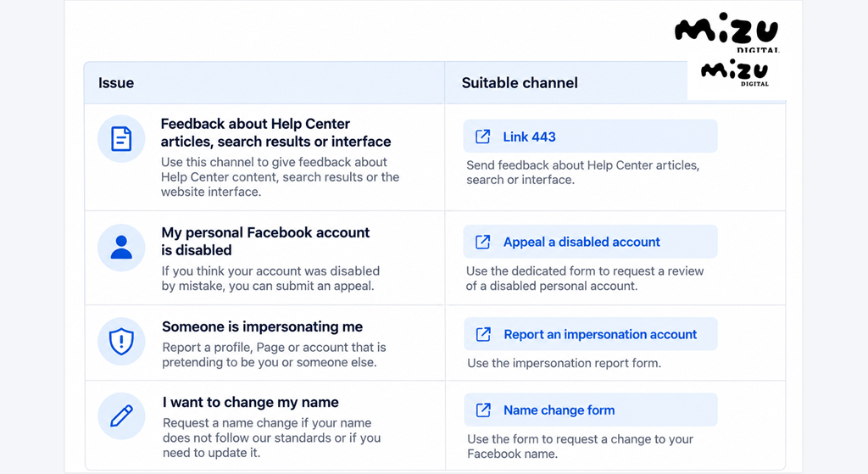Click external-link icon beside Report an impersonation account
868x474 pixels.
tap(483, 334)
